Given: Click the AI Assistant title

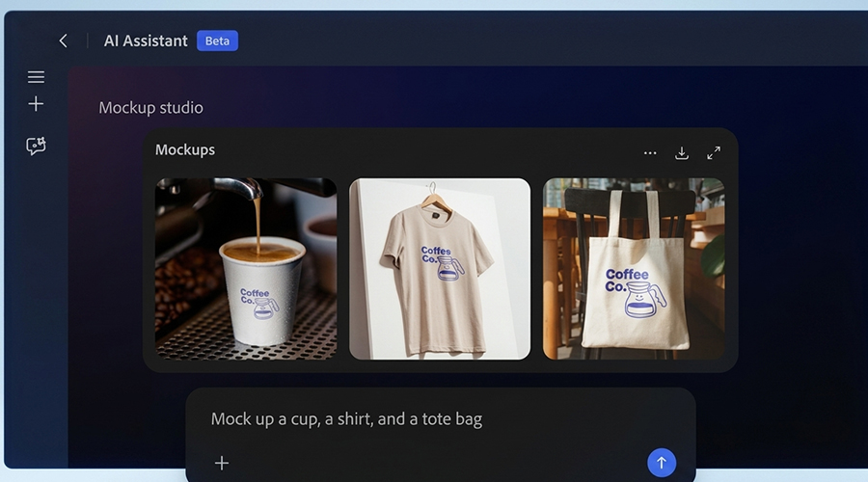Looking at the screenshot, I should pyautogui.click(x=146, y=41).
